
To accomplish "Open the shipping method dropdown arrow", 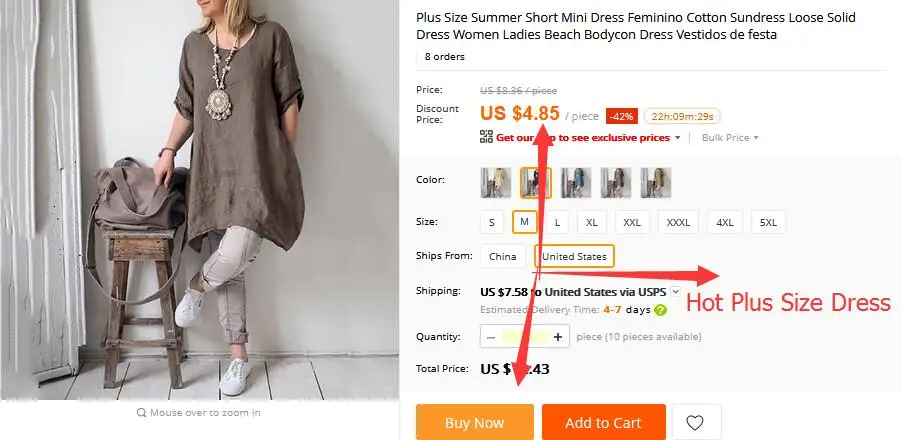I will click(x=675, y=291).
